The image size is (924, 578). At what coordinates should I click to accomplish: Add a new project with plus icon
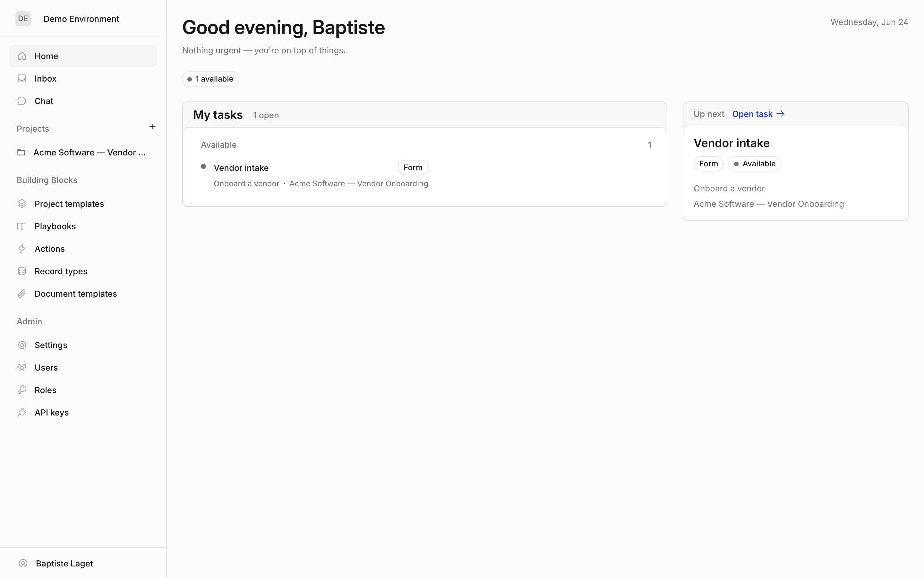click(153, 127)
